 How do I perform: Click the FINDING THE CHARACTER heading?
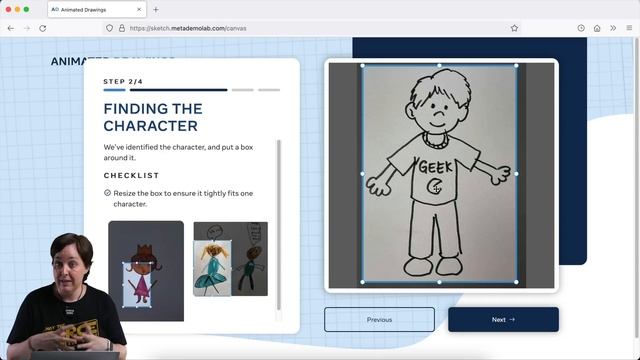coord(153,117)
